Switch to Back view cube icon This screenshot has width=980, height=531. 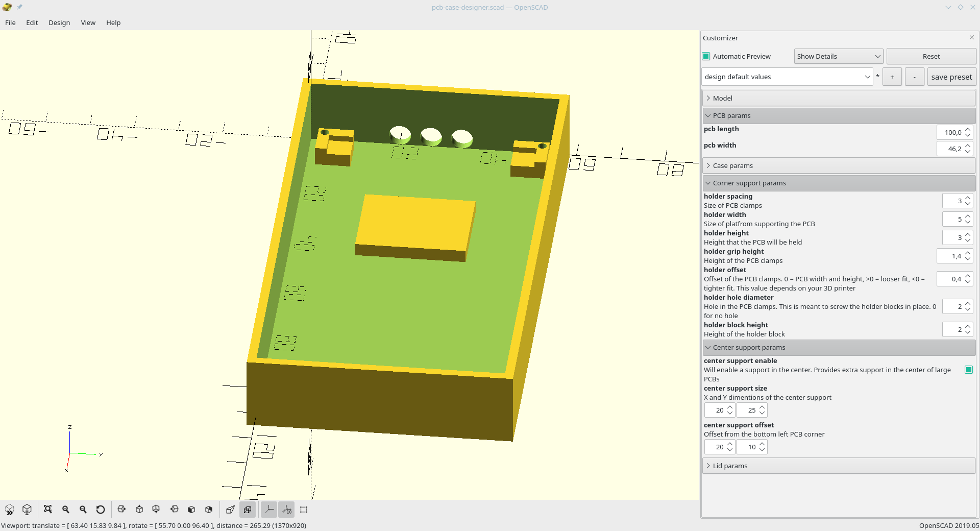(x=209, y=510)
